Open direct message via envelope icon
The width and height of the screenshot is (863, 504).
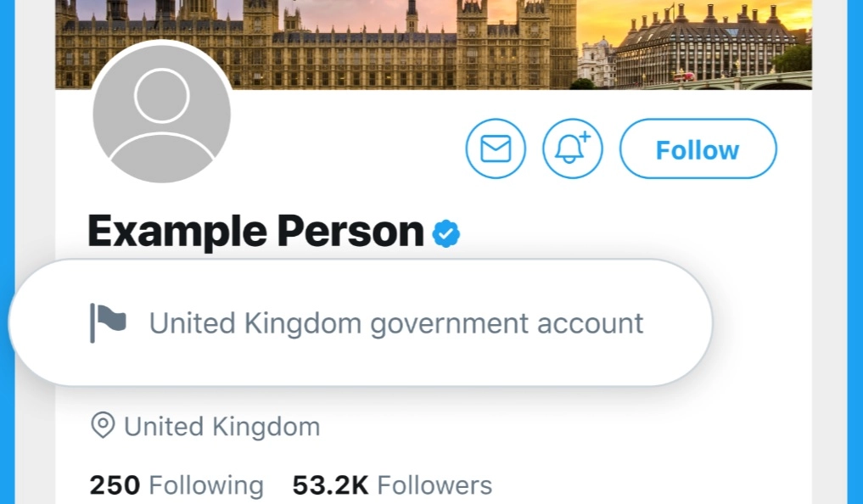coord(496,148)
